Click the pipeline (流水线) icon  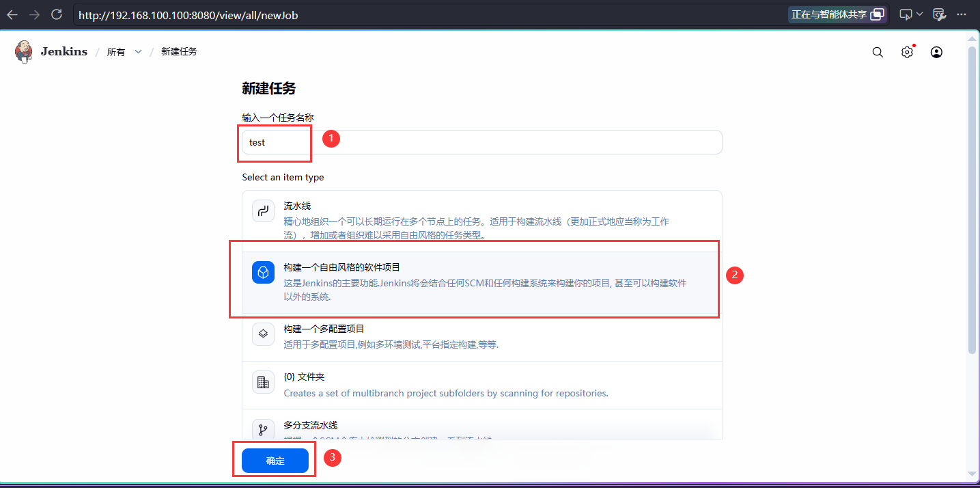coord(263,211)
